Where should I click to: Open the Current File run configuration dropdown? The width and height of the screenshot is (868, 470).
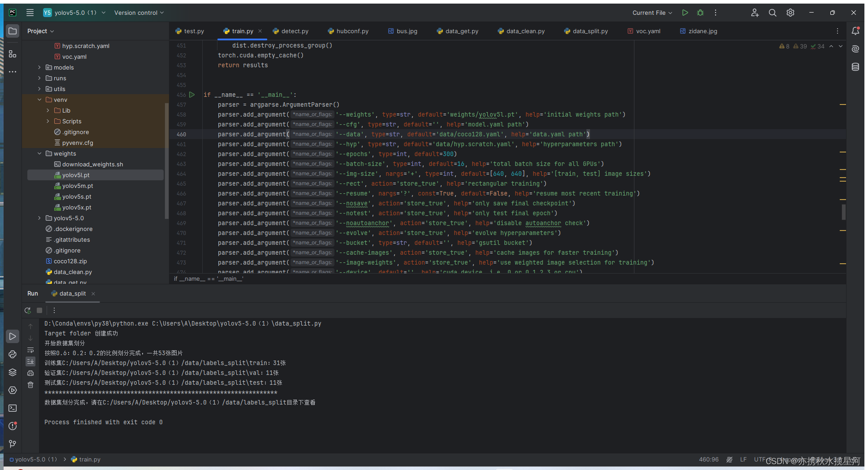point(652,13)
